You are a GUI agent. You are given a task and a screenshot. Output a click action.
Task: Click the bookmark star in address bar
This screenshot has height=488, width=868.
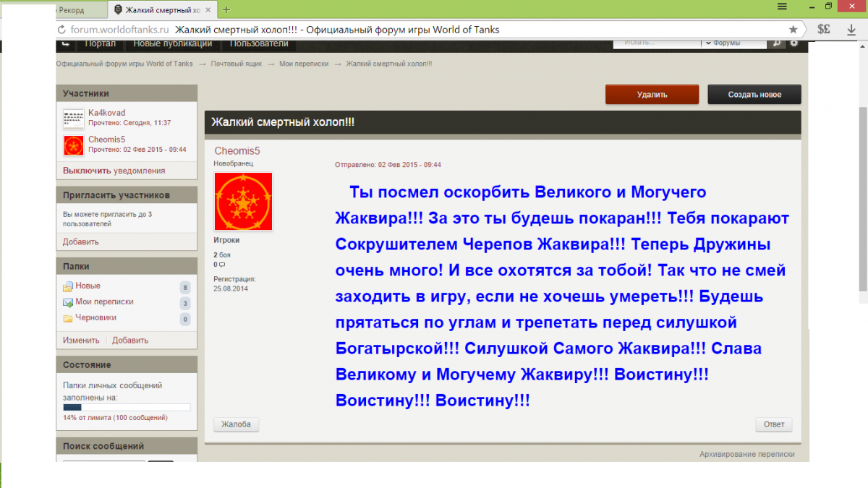click(793, 30)
